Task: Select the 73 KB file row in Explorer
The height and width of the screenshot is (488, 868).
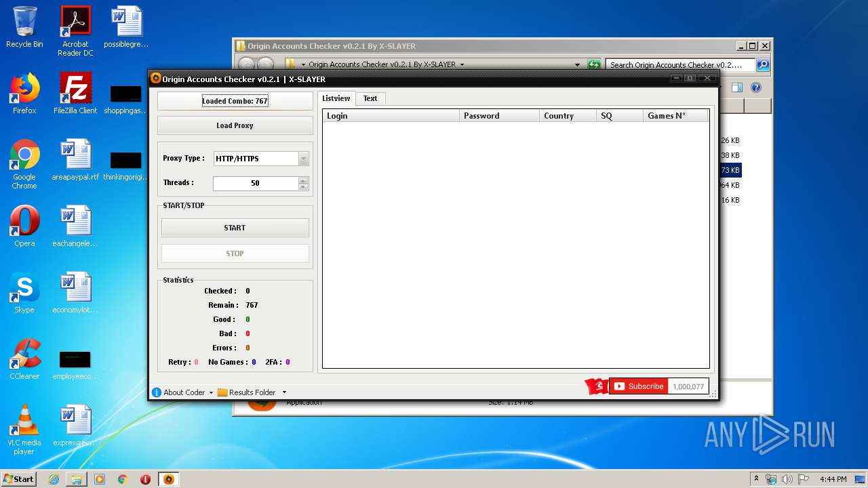Action: pos(730,170)
